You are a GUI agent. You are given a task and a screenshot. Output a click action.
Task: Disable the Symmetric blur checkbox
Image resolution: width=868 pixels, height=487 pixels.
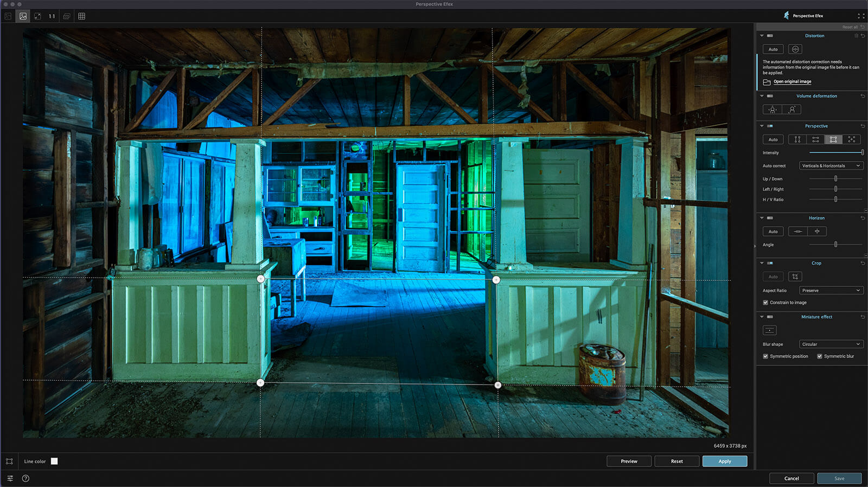point(819,356)
